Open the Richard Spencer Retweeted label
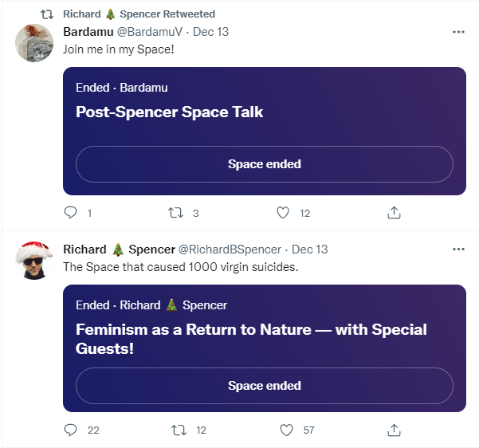 [139, 14]
